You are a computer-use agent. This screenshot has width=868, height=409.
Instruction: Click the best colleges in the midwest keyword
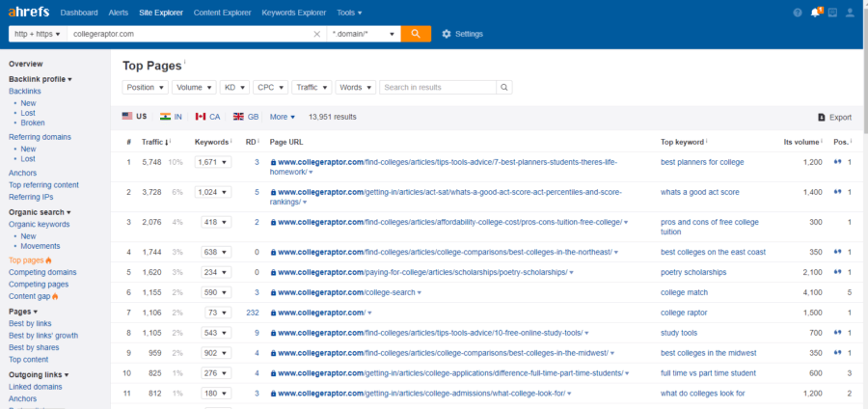click(709, 353)
